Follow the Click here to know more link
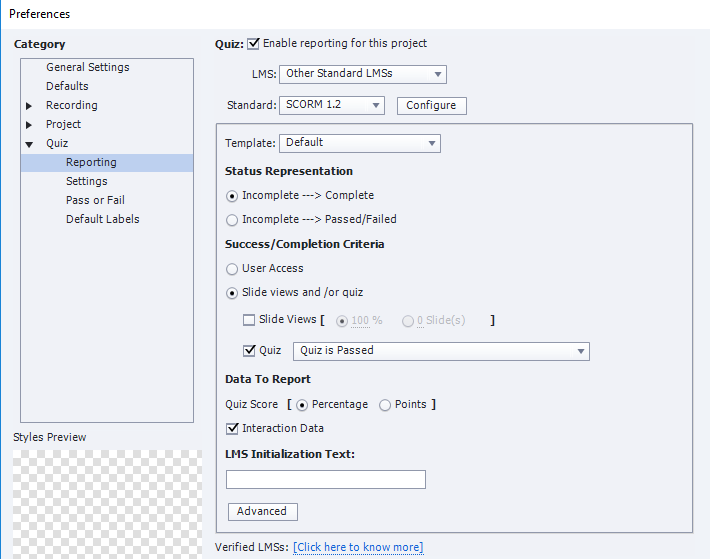 click(358, 547)
